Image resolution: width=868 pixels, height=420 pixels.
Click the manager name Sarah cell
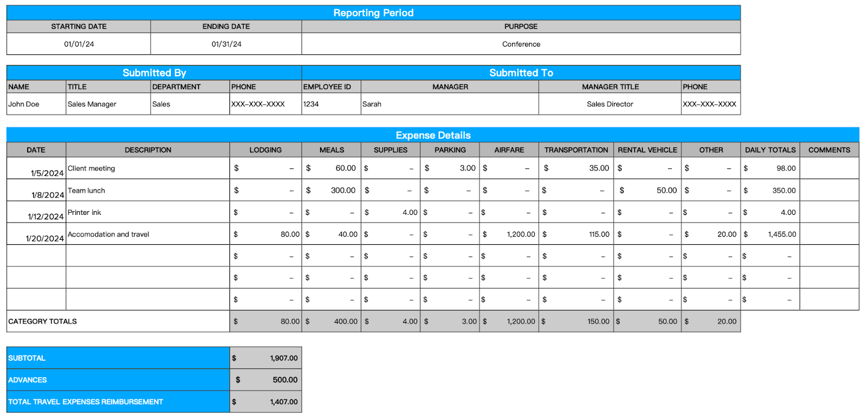[450, 104]
